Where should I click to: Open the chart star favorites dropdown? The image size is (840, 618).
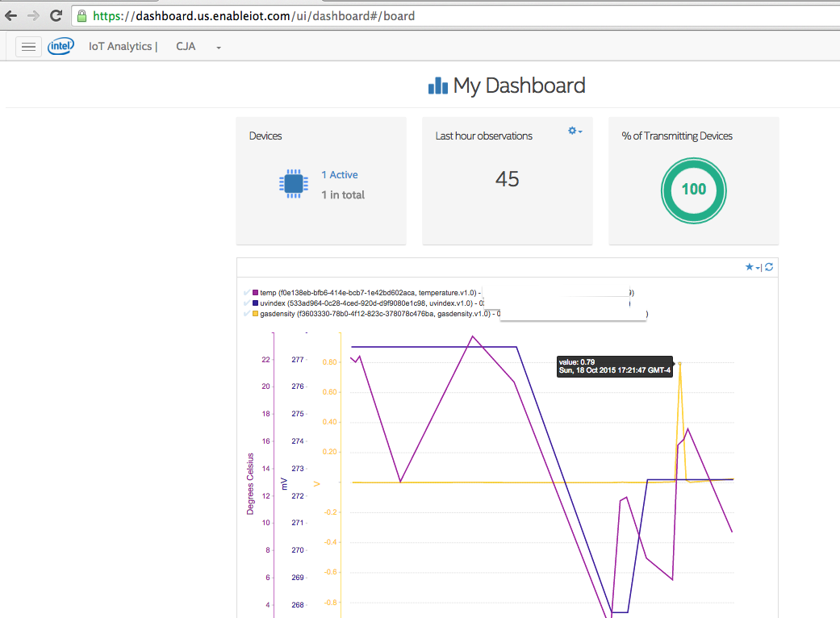751,267
